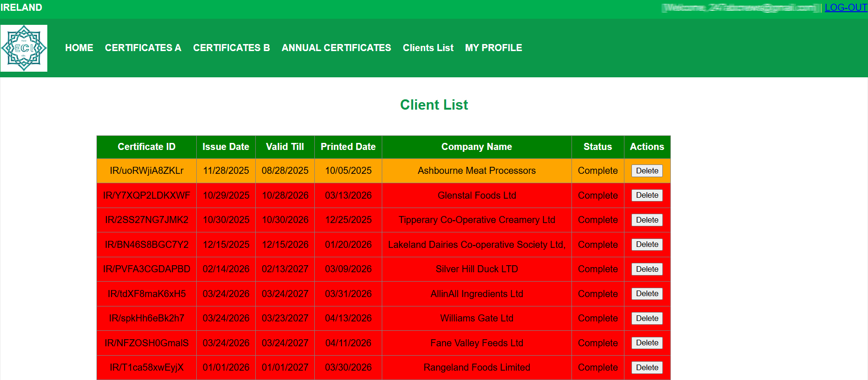Click AllinAll Ingredients Ltd name
Viewport: 868px width, 380px height.
pyautogui.click(x=476, y=294)
